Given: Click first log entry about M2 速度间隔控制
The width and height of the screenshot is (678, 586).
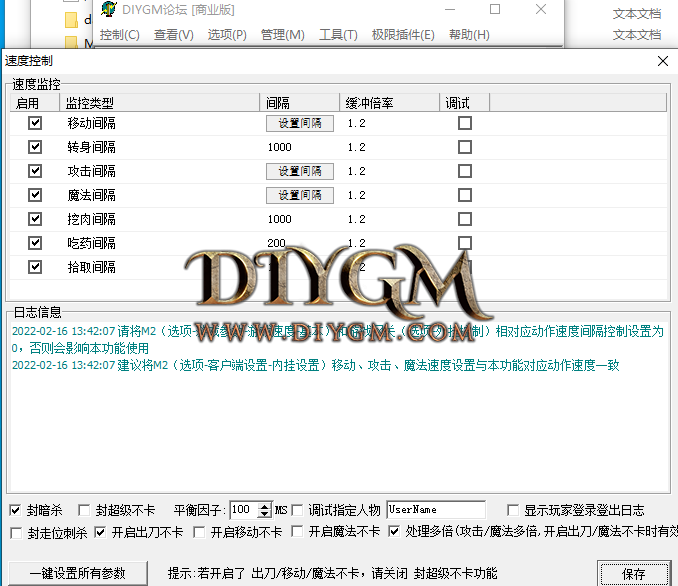Looking at the screenshot, I should pyautogui.click(x=338, y=339).
